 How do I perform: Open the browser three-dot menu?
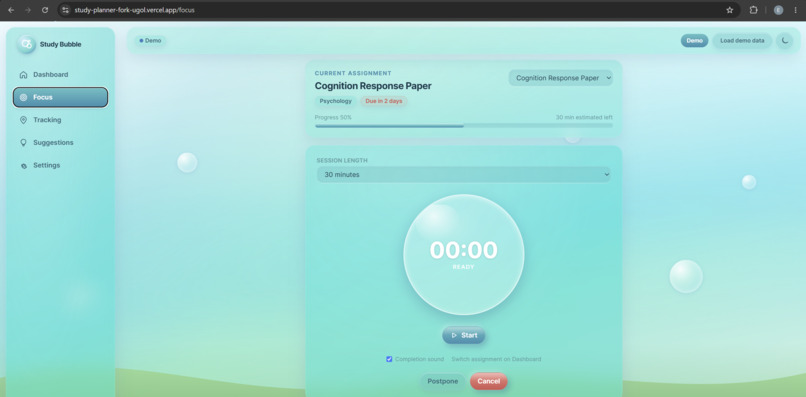[795, 10]
